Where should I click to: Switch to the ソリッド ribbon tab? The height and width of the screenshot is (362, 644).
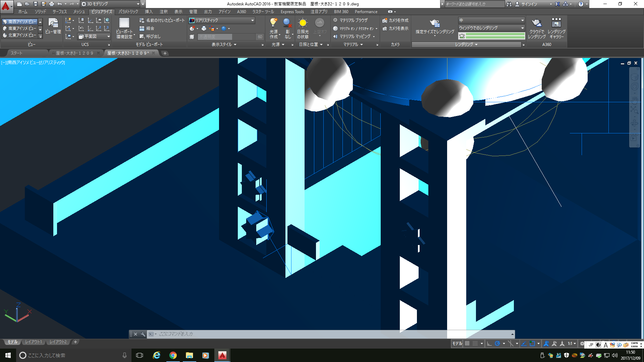[41, 12]
